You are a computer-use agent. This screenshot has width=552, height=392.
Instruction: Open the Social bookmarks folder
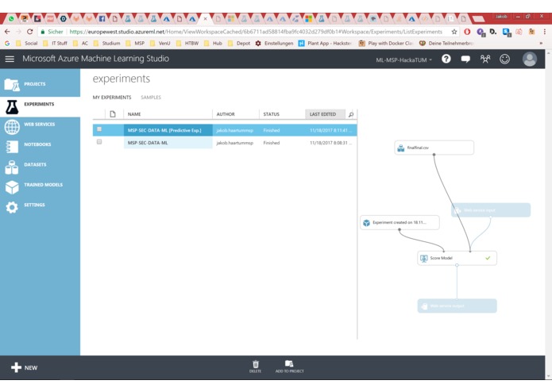(x=28, y=43)
